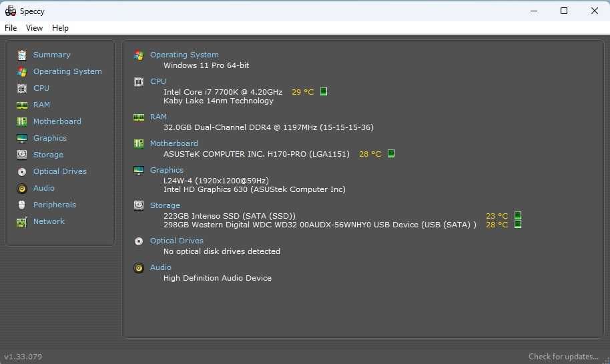Click the monitor icon beside Graphics heading

(139, 170)
